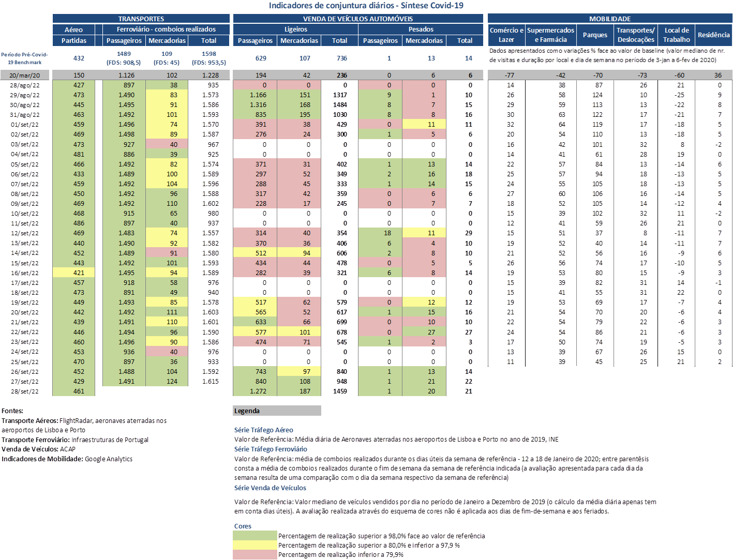The image size is (733, 560).
Task: Select the MOBILIDADE header
Action: click(610, 19)
